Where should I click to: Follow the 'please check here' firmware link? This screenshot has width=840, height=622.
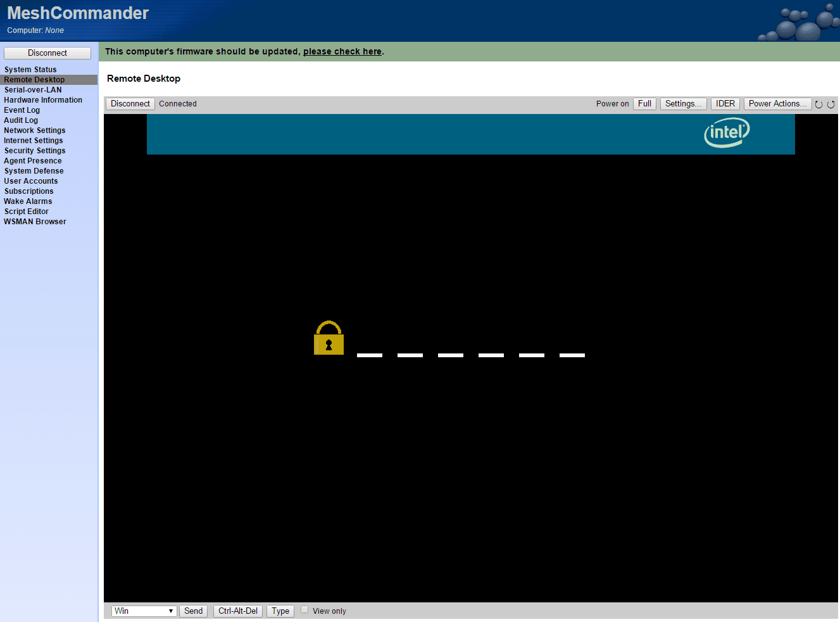[x=342, y=52]
